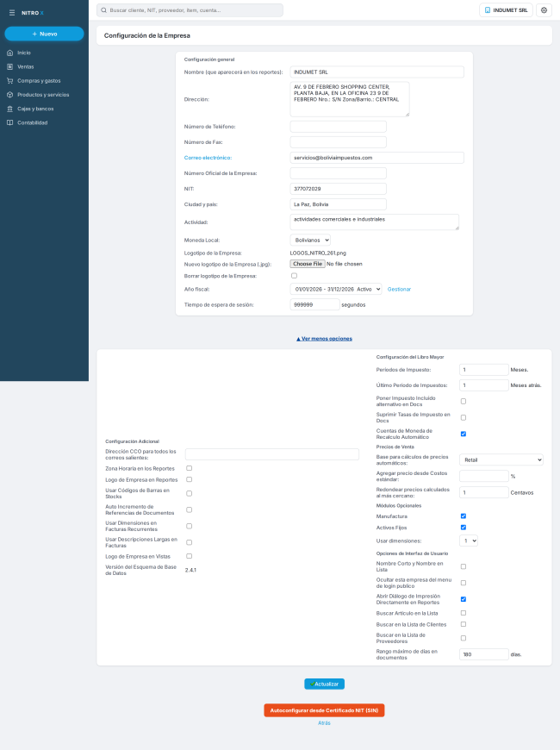The image size is (560, 750).
Task: Toggle Poner Impuesto Incluido alternativo checkbox
Action: (464, 402)
